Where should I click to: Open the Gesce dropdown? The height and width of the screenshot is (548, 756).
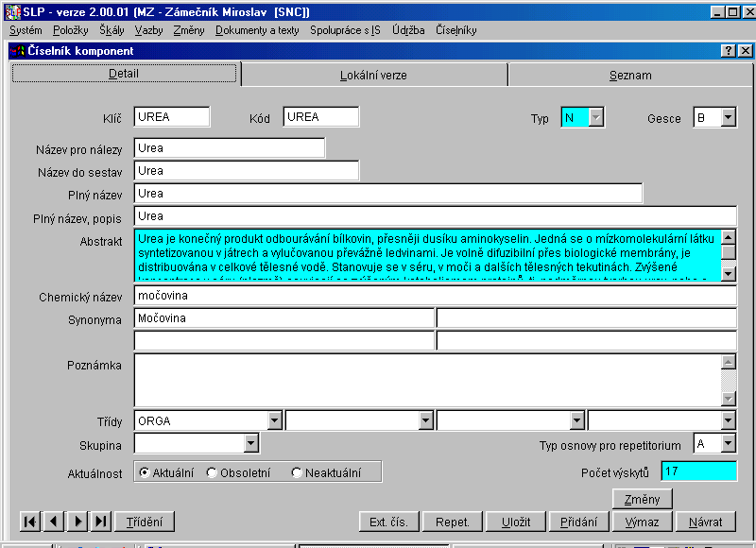[x=728, y=117]
